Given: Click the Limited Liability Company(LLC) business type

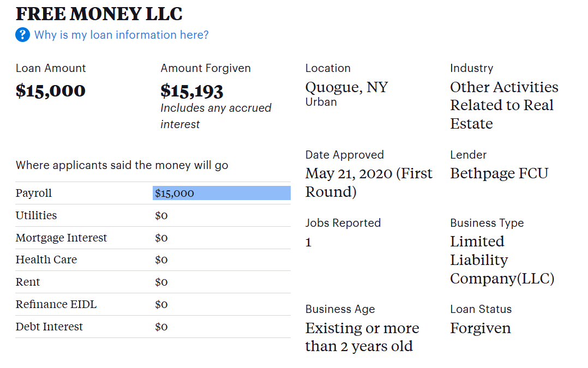Looking at the screenshot, I should [502, 260].
